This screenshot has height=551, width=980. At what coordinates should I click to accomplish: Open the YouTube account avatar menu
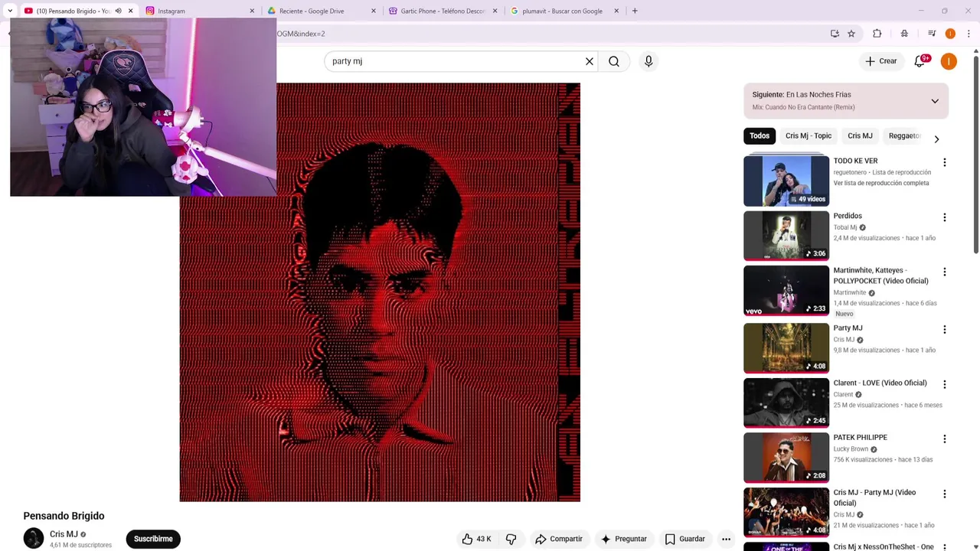point(949,61)
